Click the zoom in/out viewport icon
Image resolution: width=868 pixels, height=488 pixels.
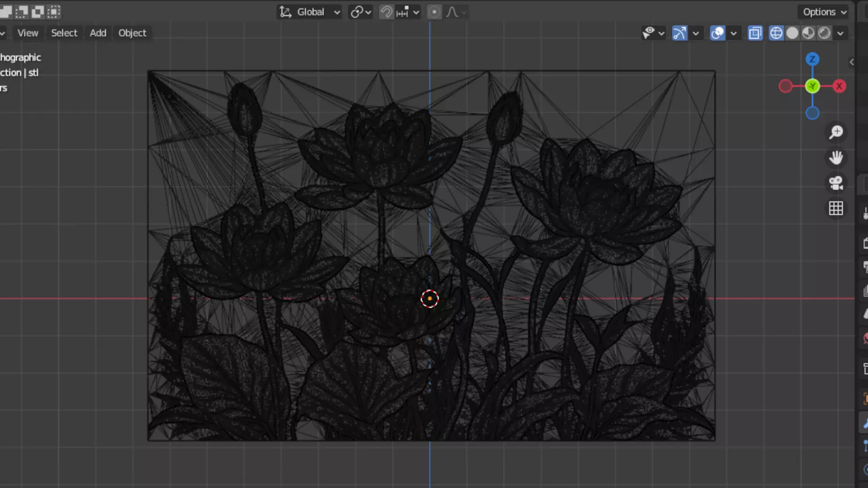(x=836, y=132)
